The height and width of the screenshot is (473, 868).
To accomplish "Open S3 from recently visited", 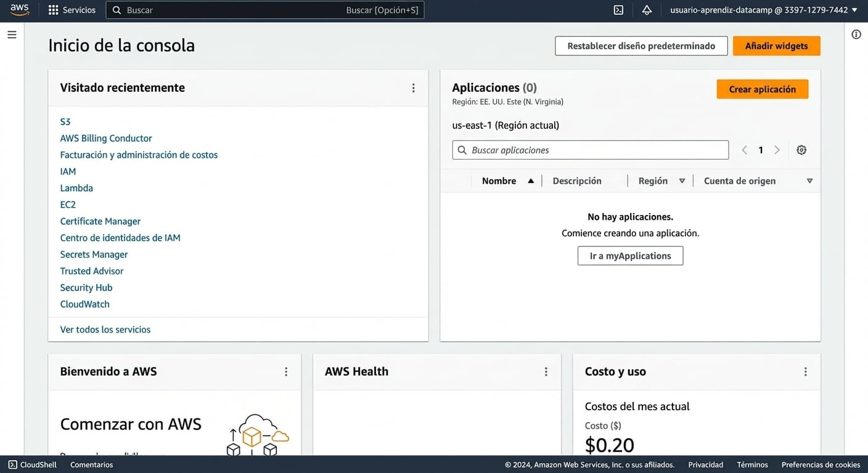I will coord(65,122).
